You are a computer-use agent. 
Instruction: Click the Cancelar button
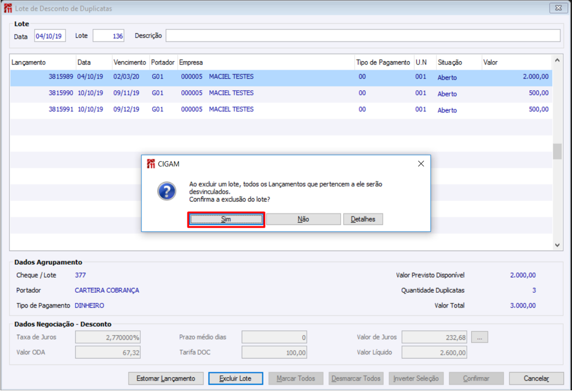pos(536,378)
